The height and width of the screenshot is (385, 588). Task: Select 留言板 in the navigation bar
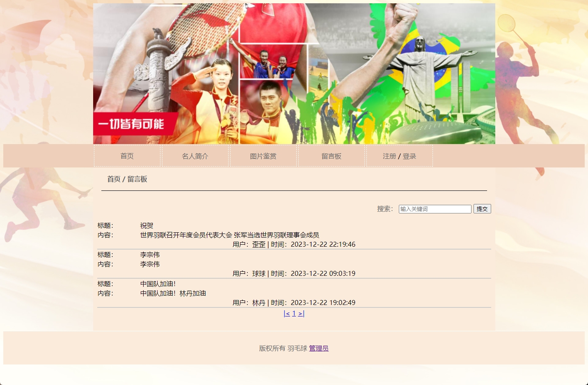331,156
